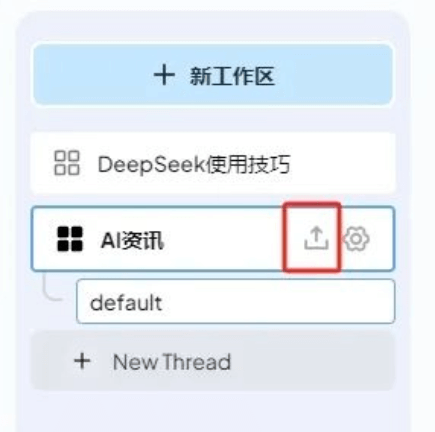Click the 新工作区 label text
The image size is (435, 432).
(x=232, y=76)
